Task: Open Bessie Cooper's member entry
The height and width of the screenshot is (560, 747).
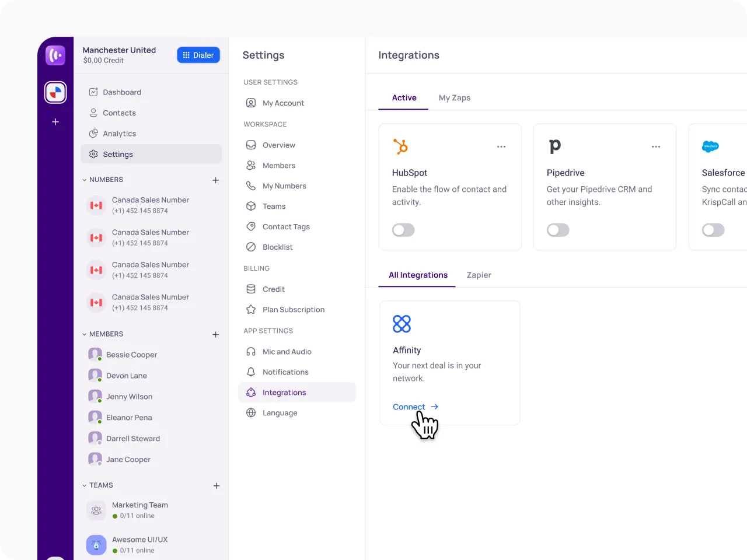Action: pyautogui.click(x=123, y=355)
